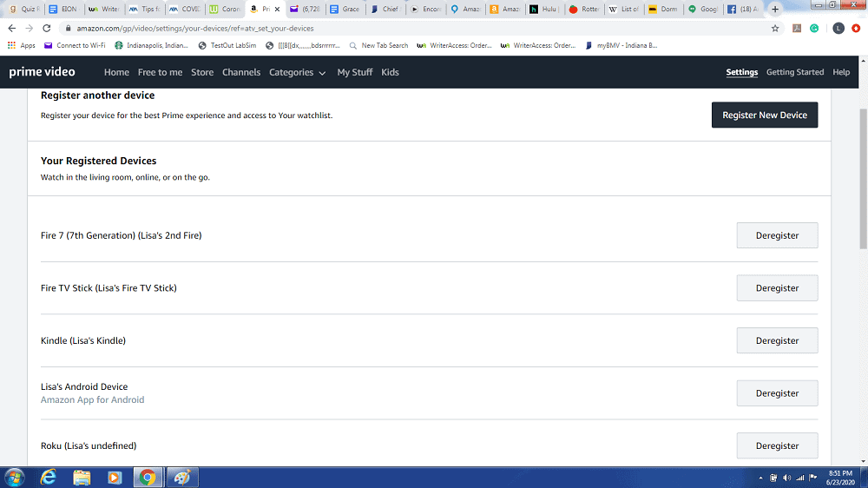Viewport: 868px width, 488px height.
Task: Open New Tab Search bookmark
Action: pyautogui.click(x=378, y=45)
